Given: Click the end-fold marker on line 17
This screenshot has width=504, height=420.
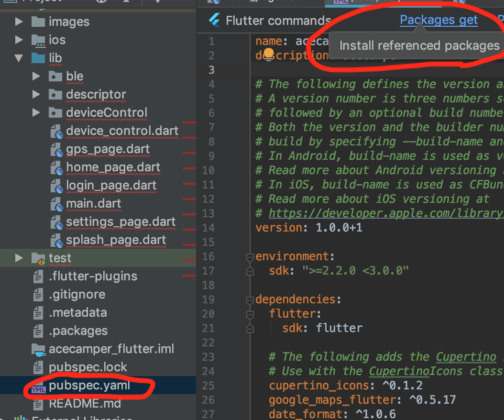Looking at the screenshot, I should (250, 271).
